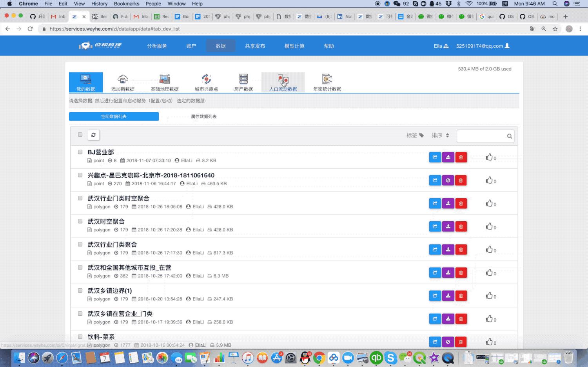Image resolution: width=588 pixels, height=367 pixels.
Task: Like 武汉乡镇在营企业_门类 dataset
Action: tap(489, 319)
